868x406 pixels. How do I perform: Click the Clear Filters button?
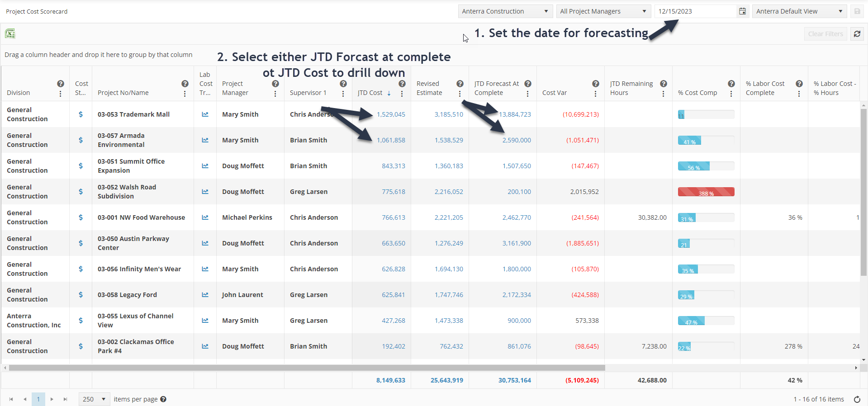point(825,34)
